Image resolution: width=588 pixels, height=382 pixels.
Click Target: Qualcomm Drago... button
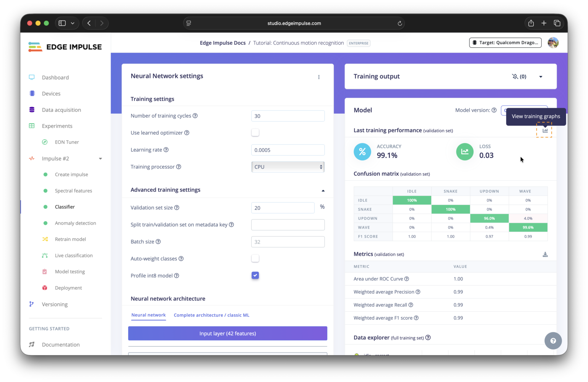pyautogui.click(x=505, y=42)
